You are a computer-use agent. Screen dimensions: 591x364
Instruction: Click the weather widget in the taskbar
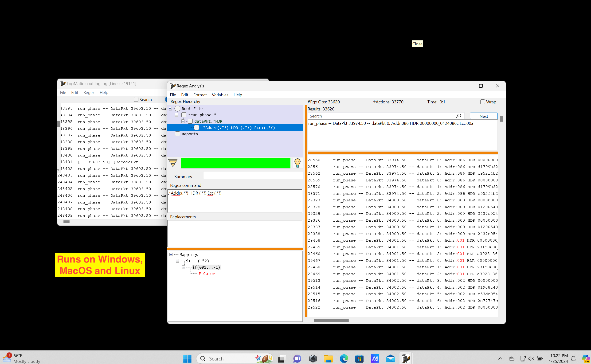click(x=22, y=358)
